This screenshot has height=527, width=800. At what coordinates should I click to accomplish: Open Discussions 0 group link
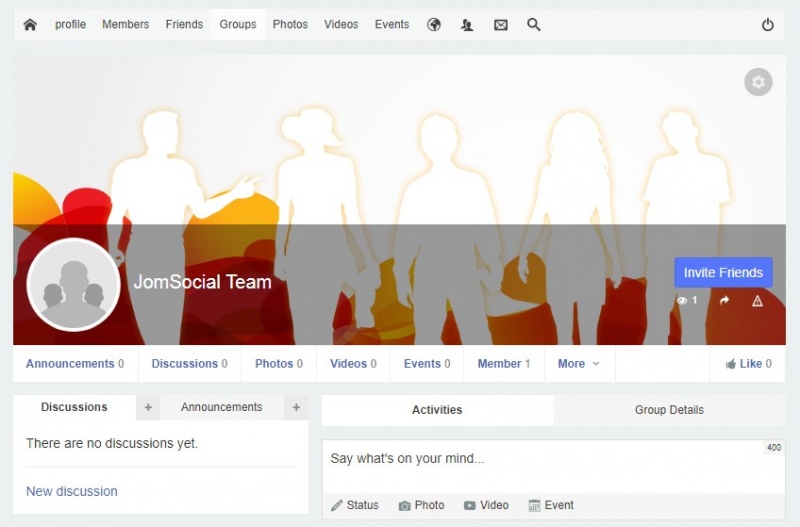click(189, 364)
